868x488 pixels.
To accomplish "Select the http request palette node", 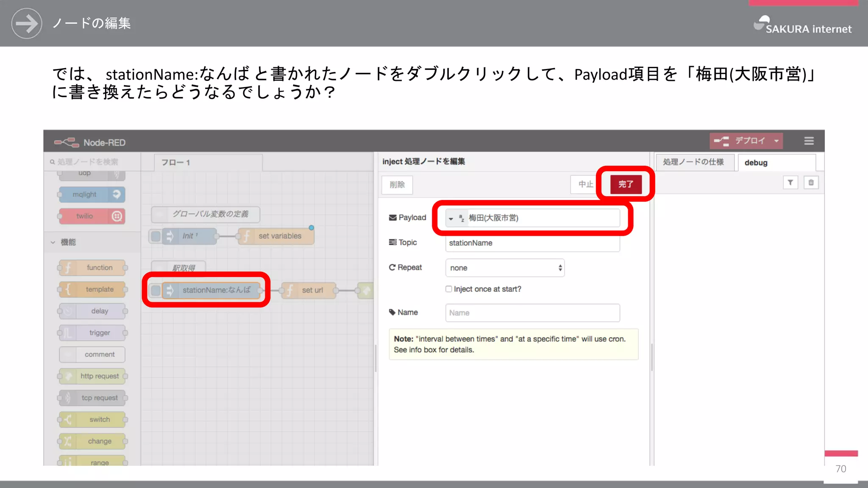I will click(92, 376).
